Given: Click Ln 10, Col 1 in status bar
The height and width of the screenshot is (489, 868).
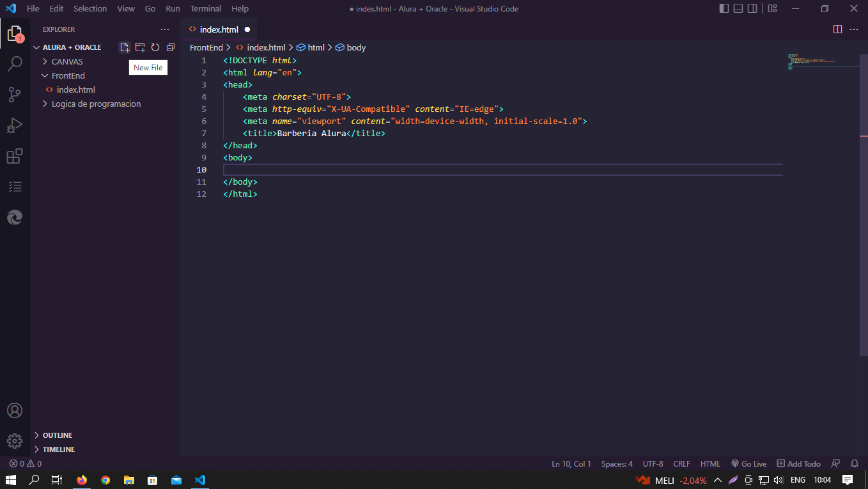Looking at the screenshot, I should [x=571, y=463].
